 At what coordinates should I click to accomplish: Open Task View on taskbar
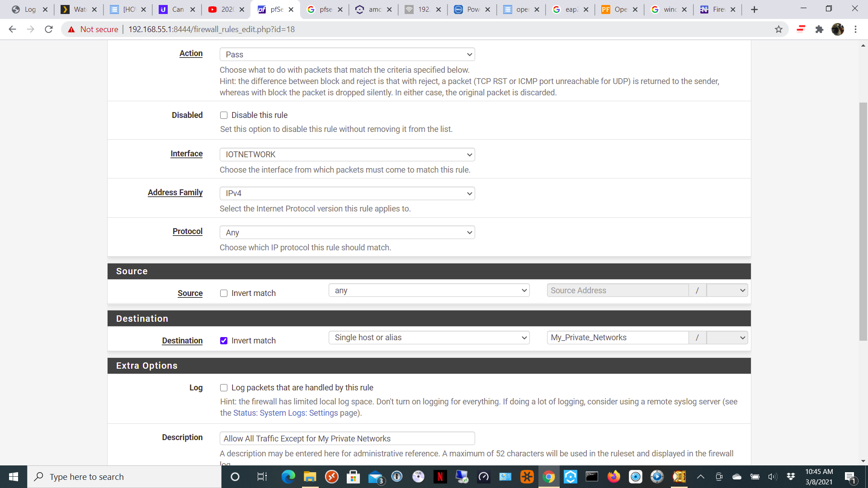point(262,477)
